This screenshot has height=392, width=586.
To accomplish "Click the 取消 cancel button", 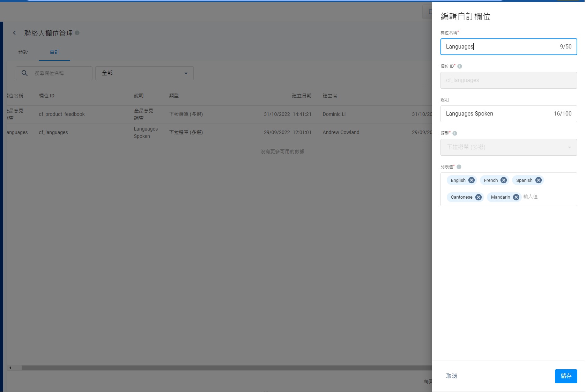I will (452, 376).
